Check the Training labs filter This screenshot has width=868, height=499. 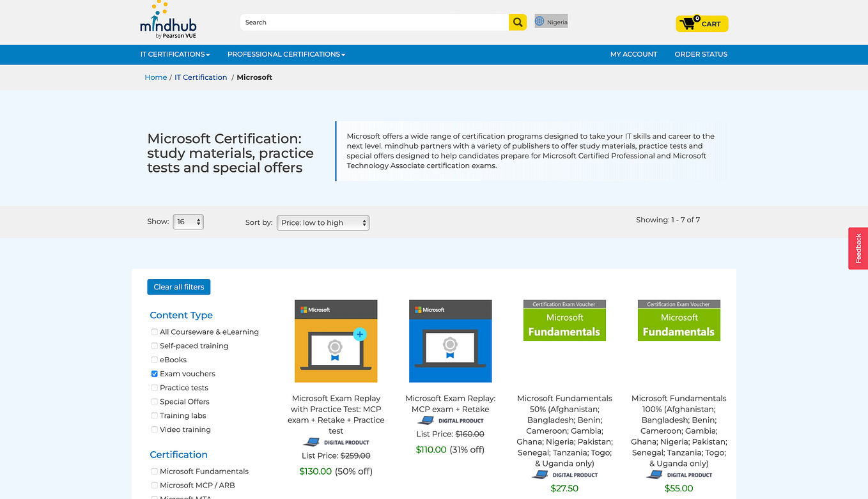click(x=154, y=416)
